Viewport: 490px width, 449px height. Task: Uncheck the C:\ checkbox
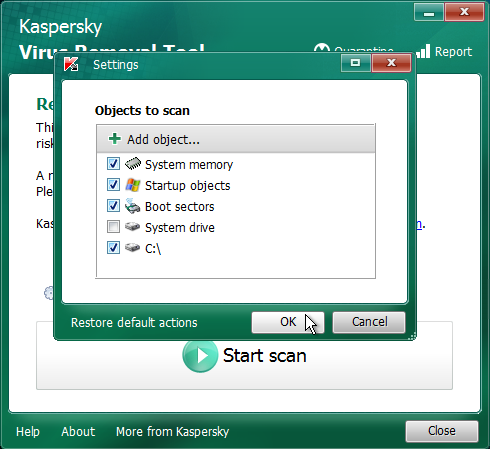pyautogui.click(x=113, y=248)
